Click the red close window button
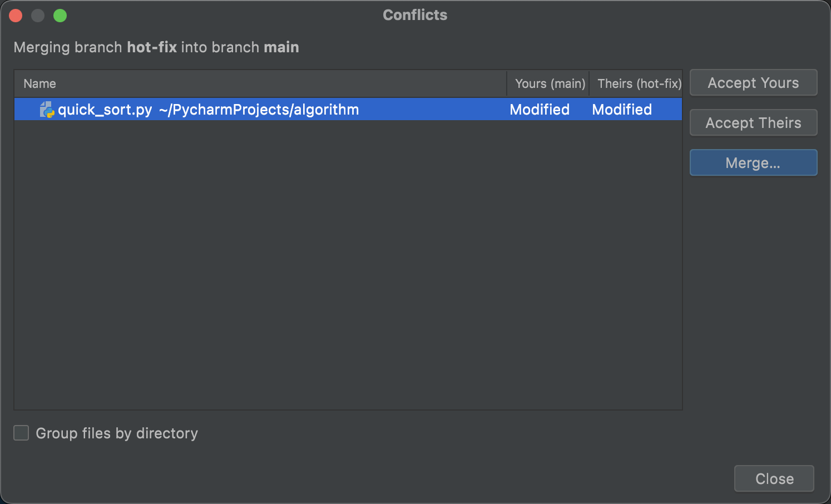 point(16,16)
